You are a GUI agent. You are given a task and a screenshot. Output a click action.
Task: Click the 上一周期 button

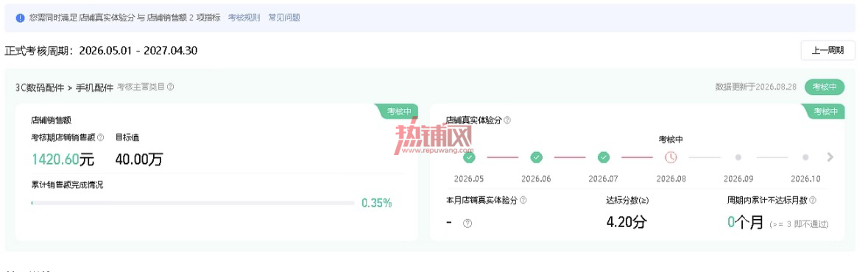[828, 50]
